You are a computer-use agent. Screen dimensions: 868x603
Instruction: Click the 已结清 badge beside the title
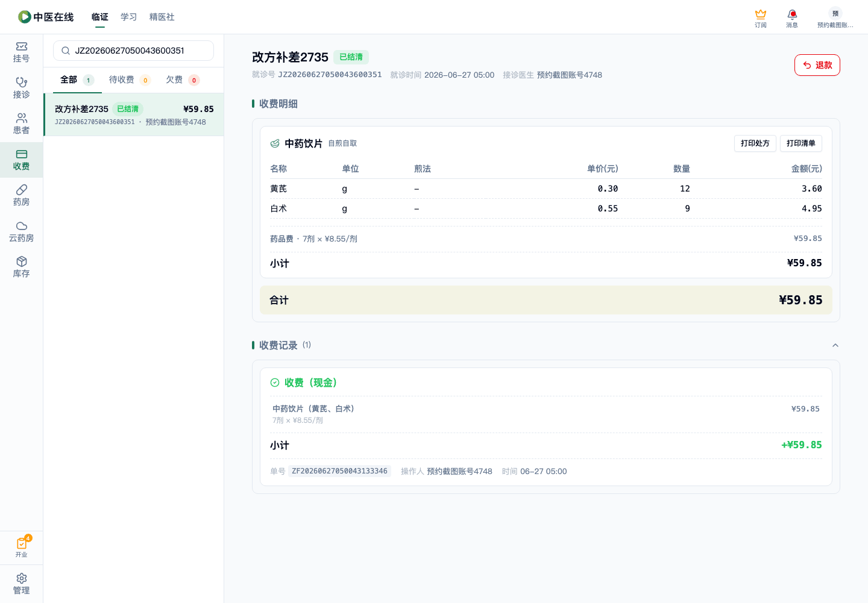point(351,57)
